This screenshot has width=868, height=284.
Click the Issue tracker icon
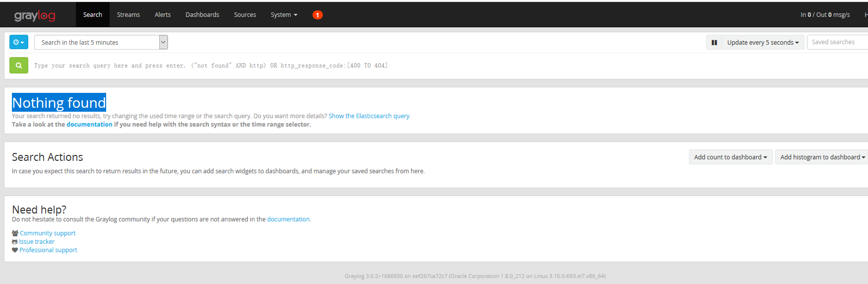tap(15, 242)
